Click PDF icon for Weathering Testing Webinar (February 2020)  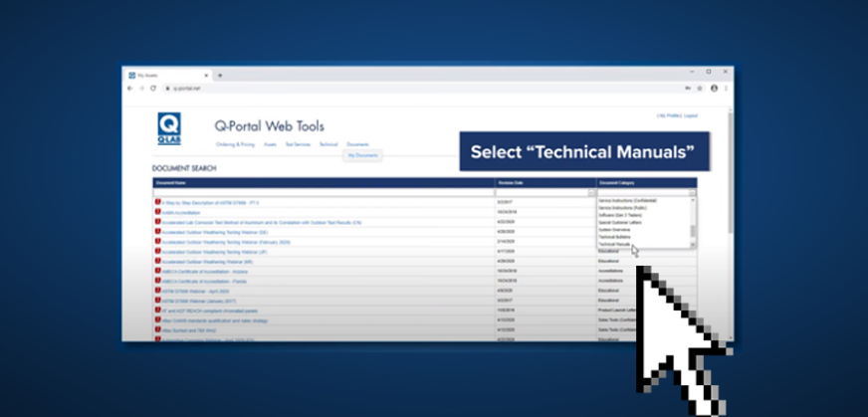click(157, 242)
